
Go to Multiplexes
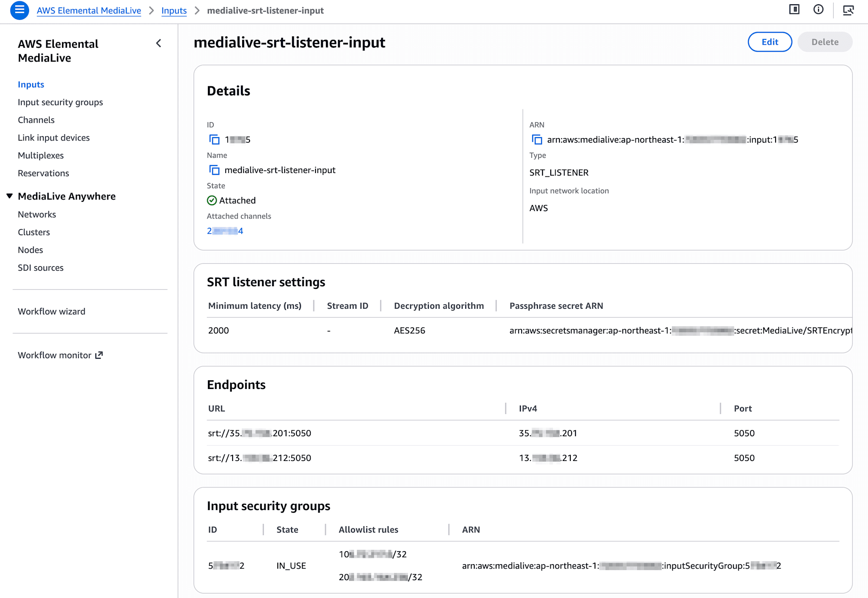coord(41,156)
